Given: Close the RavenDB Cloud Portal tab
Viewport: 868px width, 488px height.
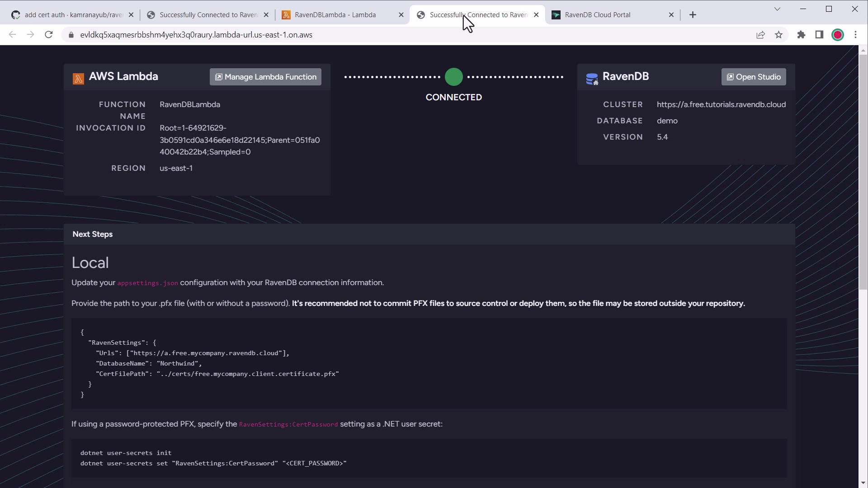Looking at the screenshot, I should [671, 15].
